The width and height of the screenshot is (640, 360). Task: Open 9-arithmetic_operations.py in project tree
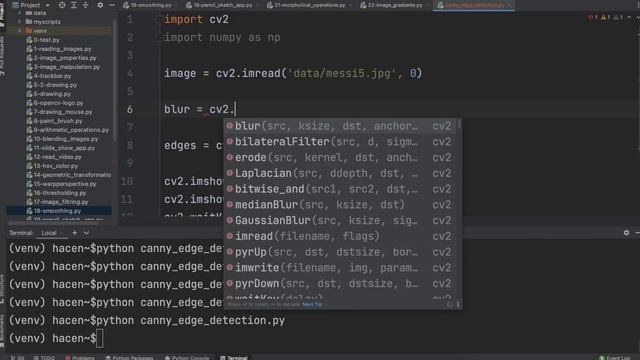pos(68,130)
